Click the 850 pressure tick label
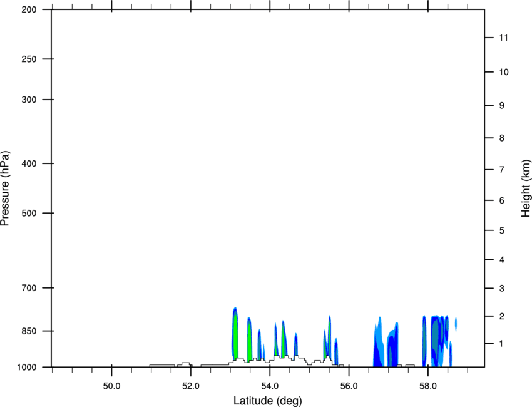532x407 pixels. tap(29, 331)
